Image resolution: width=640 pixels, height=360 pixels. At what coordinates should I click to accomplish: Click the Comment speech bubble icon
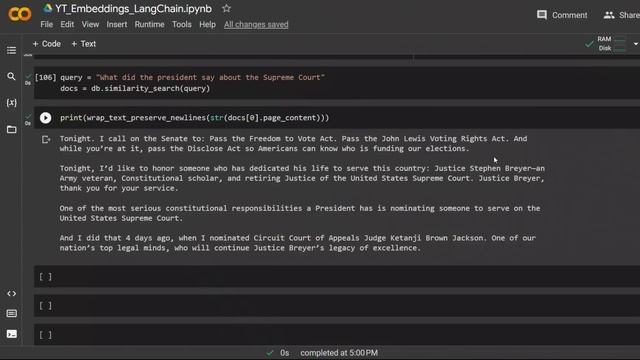(542, 15)
